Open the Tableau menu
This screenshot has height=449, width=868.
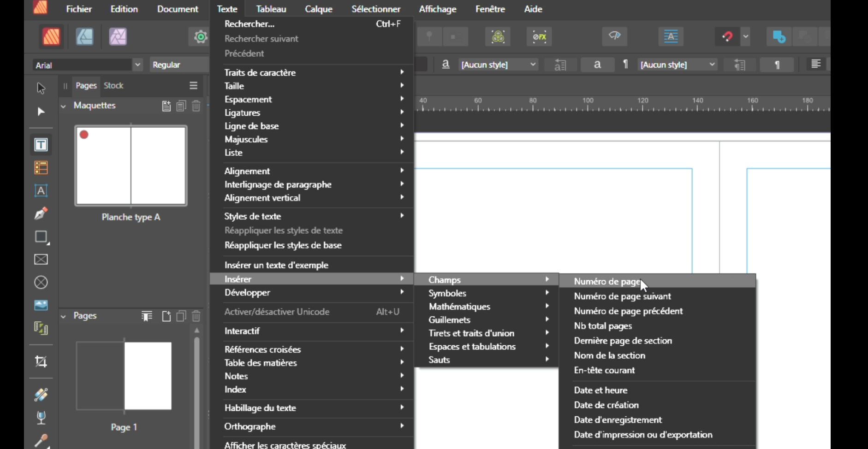271,9
